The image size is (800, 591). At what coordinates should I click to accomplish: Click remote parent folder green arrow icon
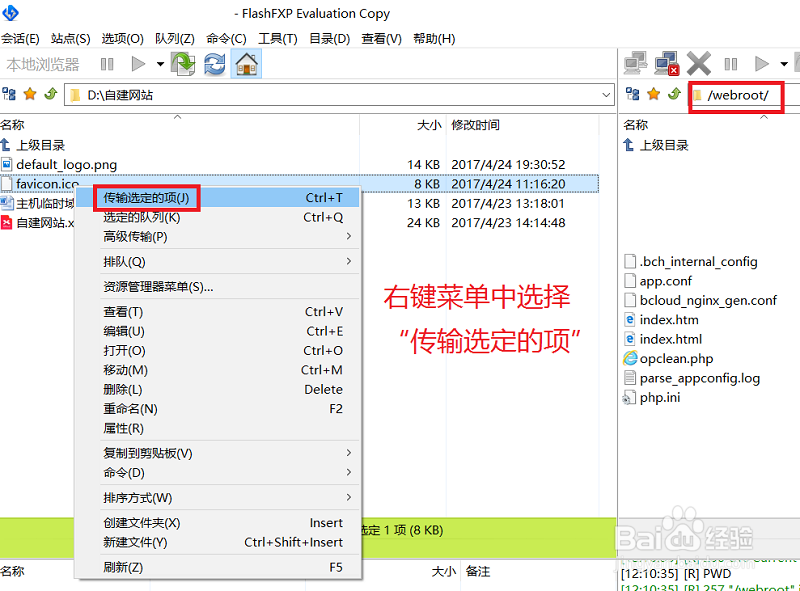[674, 94]
